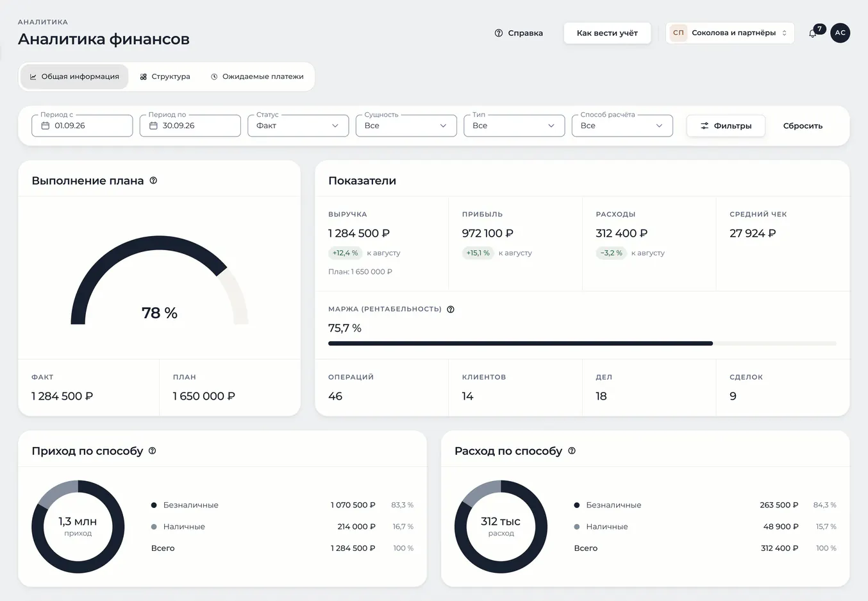Click the −3,2 % expenses change badge

tap(611, 253)
